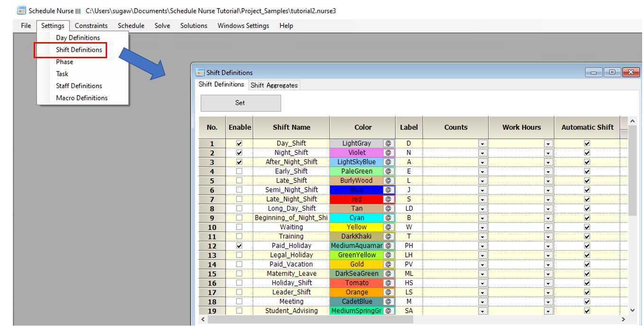
Task: Open the Counts dropdown for Day_Shift
Action: tap(482, 143)
